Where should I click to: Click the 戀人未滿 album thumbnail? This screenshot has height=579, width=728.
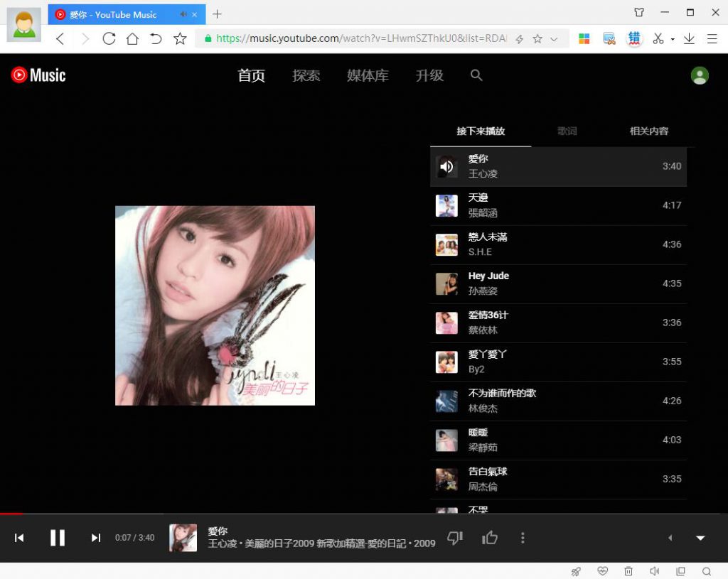pos(446,244)
